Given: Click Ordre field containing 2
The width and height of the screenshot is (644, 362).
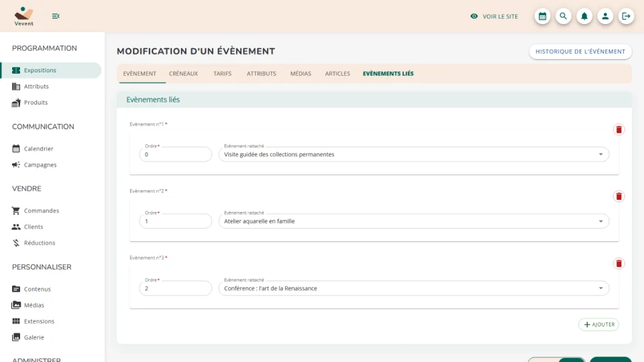Looking at the screenshot, I should (175, 288).
